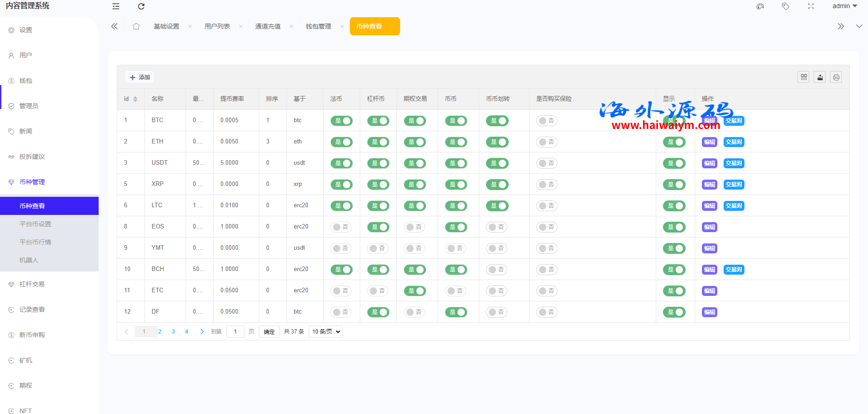Toggle the 法币 switch for BTC
868x414 pixels.
(x=342, y=121)
